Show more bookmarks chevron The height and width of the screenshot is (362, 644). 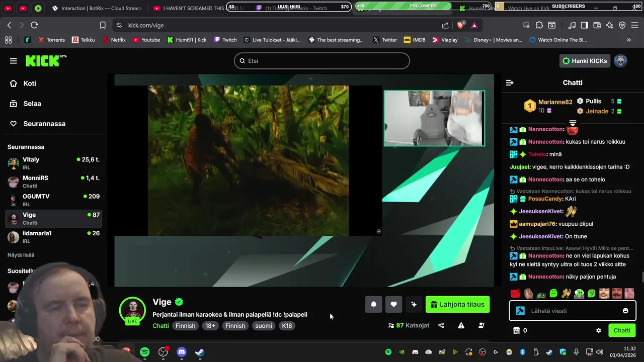point(628,40)
